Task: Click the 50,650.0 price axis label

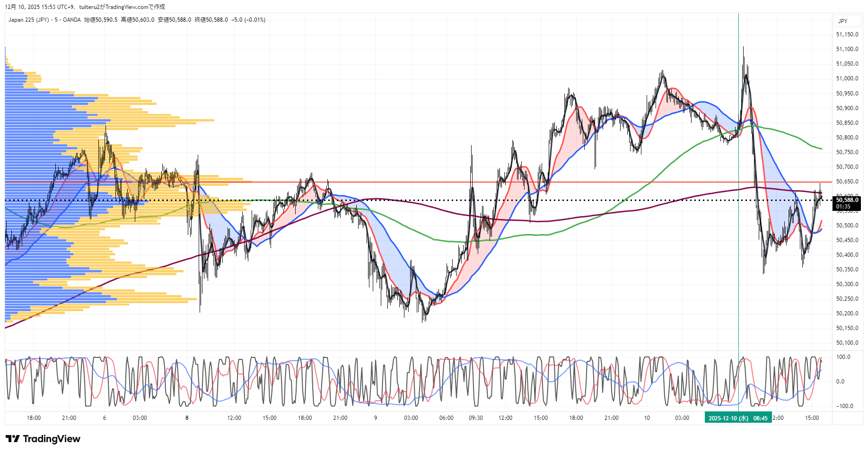Action: click(847, 182)
